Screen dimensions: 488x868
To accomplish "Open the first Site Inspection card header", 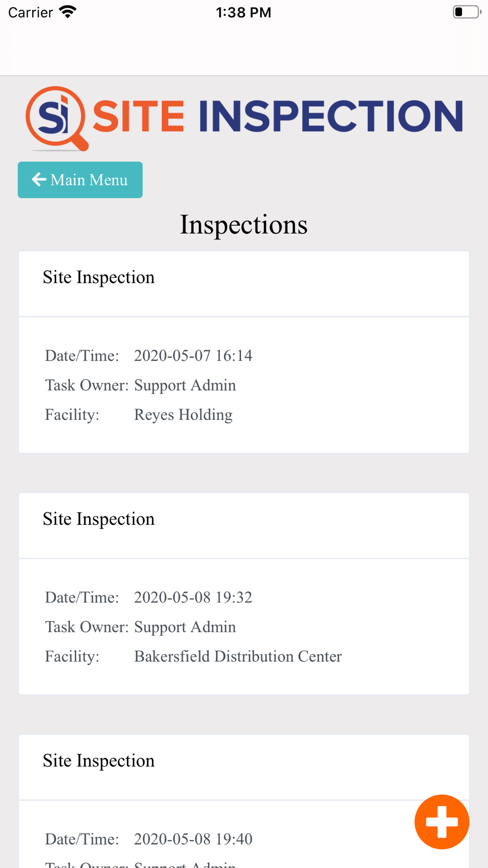I will tap(99, 277).
